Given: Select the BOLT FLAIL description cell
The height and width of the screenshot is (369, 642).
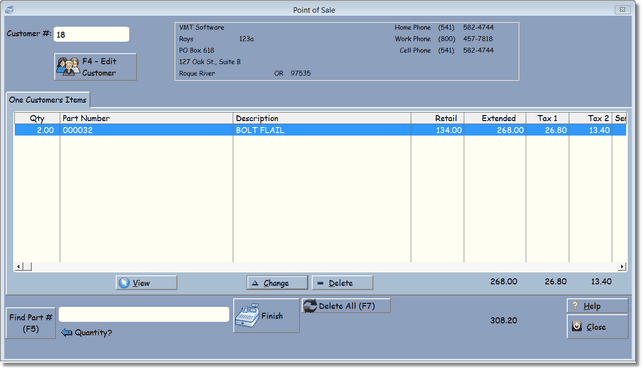Looking at the screenshot, I should click(x=322, y=130).
